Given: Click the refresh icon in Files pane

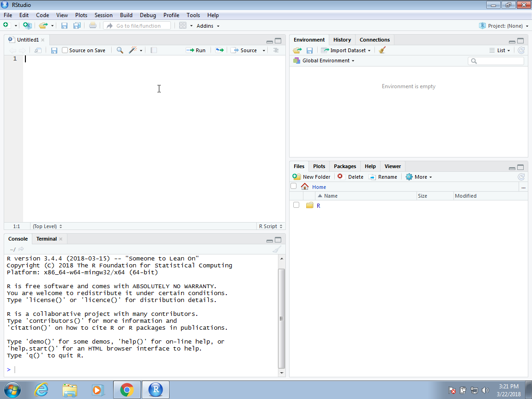Looking at the screenshot, I should pos(521,177).
